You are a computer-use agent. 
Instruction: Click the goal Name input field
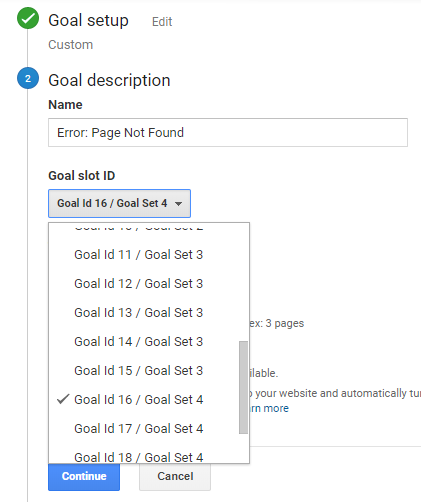(x=228, y=132)
